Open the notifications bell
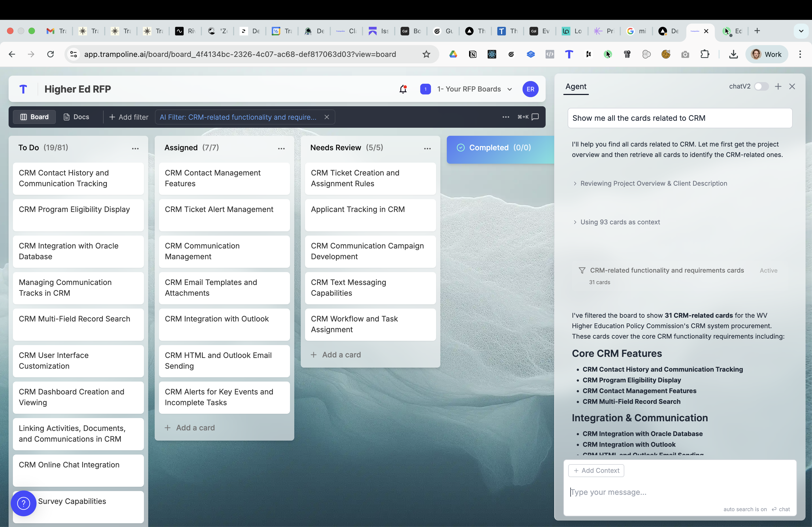 click(403, 89)
